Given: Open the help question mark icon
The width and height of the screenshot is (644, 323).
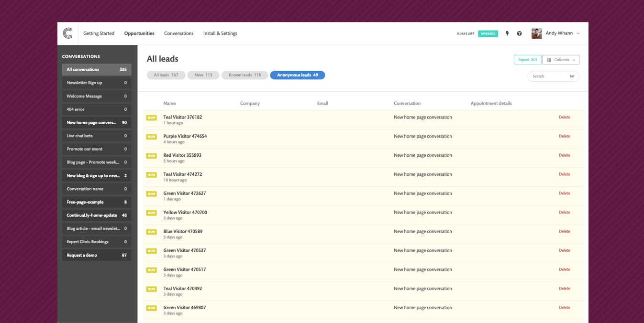Looking at the screenshot, I should 519,33.
